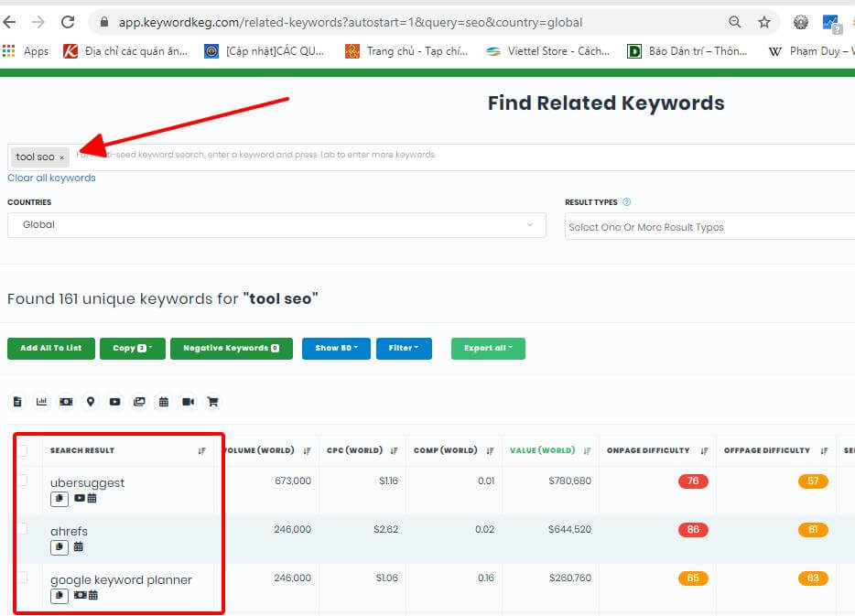
Task: Click the Add All To List button
Action: point(51,349)
